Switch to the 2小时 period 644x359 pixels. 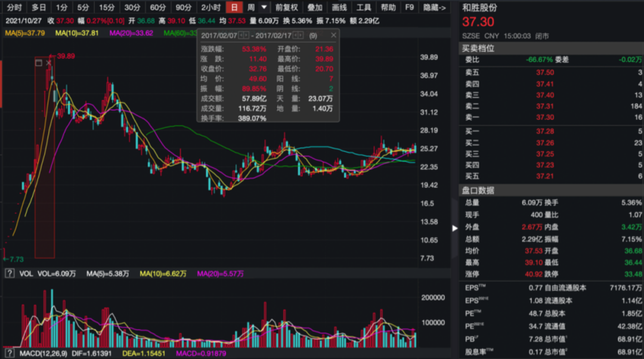coord(210,7)
